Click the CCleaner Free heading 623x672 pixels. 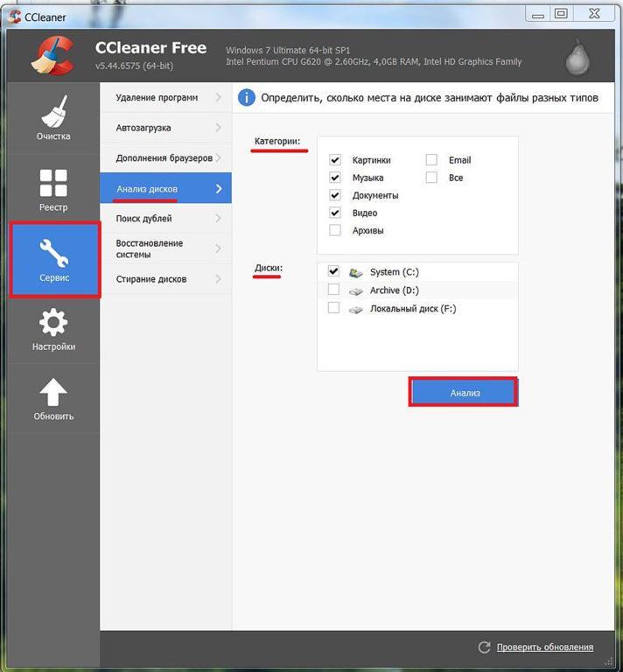pos(150,47)
